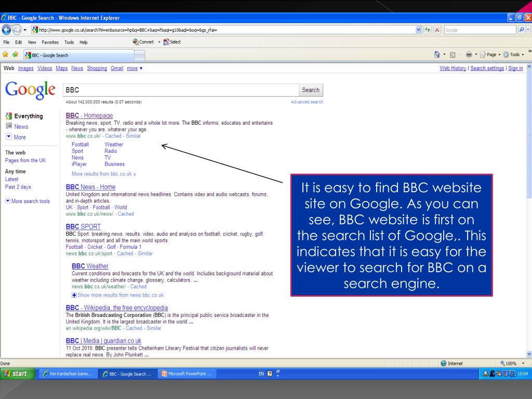Open the Favorites menu
The height and width of the screenshot is (399, 532).
50,42
